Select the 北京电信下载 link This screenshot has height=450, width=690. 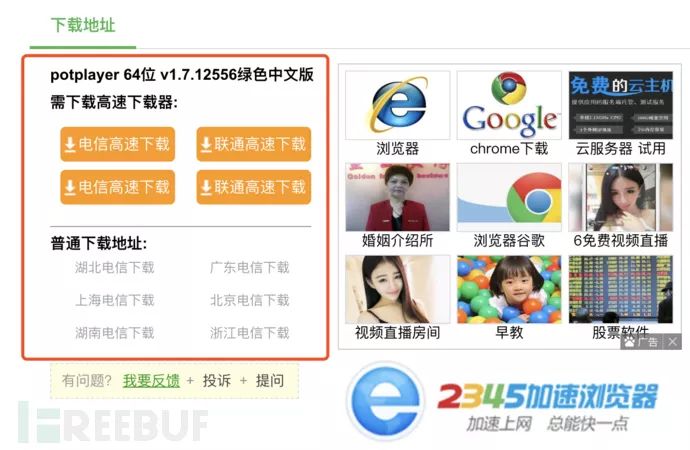(250, 300)
